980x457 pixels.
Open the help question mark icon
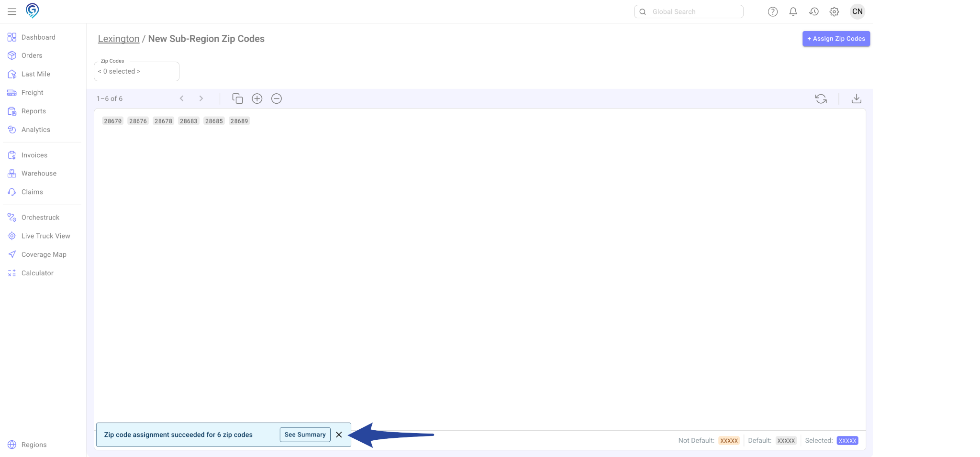772,12
